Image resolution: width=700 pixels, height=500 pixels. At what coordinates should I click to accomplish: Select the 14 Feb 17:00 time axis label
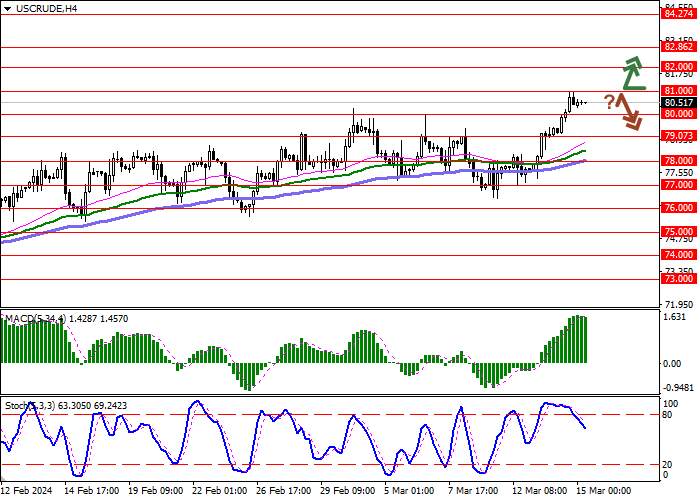coord(92,491)
